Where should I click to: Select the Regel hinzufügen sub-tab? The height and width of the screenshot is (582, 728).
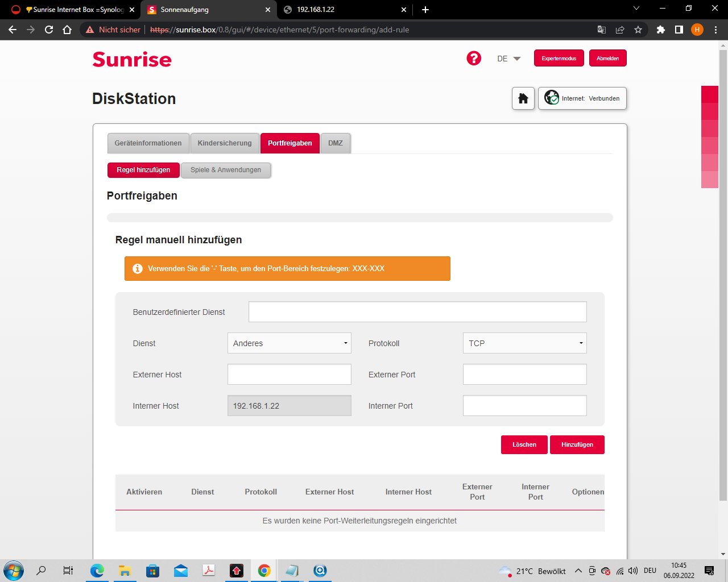[143, 170]
